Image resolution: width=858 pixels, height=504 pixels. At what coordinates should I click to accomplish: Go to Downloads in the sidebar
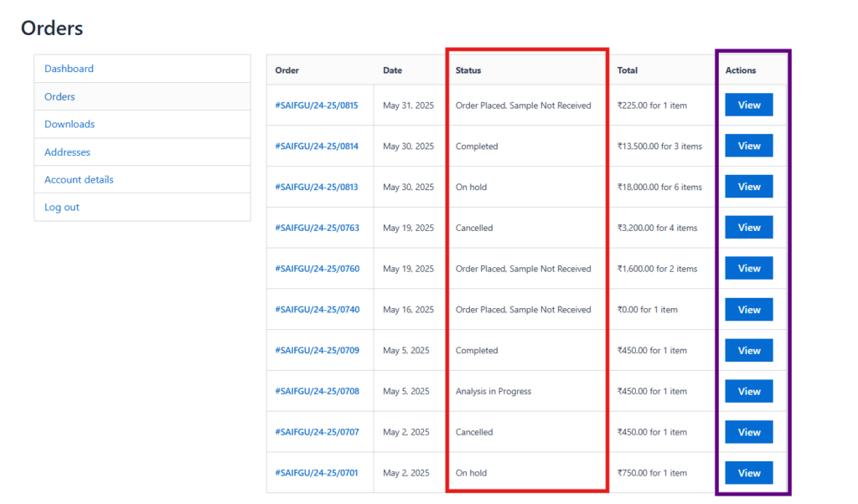[x=70, y=124]
